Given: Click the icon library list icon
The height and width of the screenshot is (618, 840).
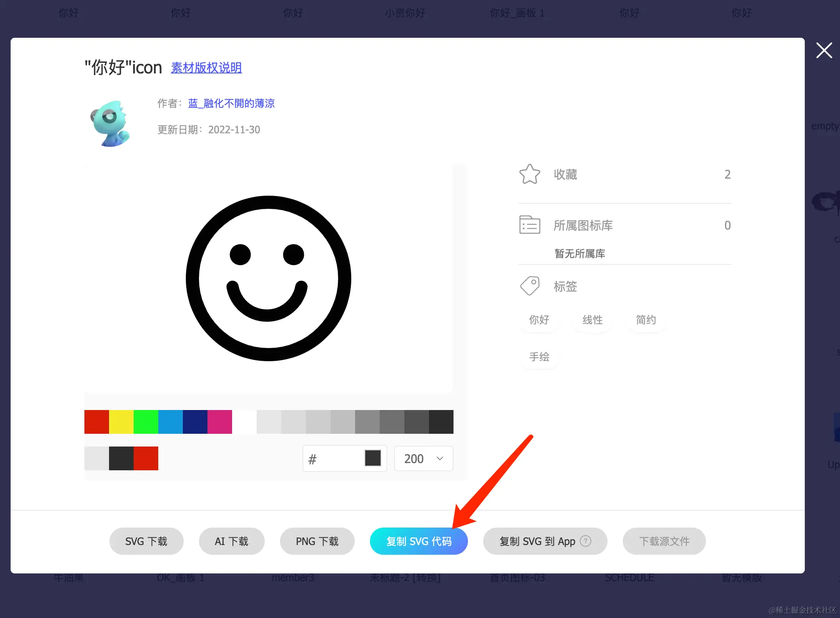Looking at the screenshot, I should point(529,225).
